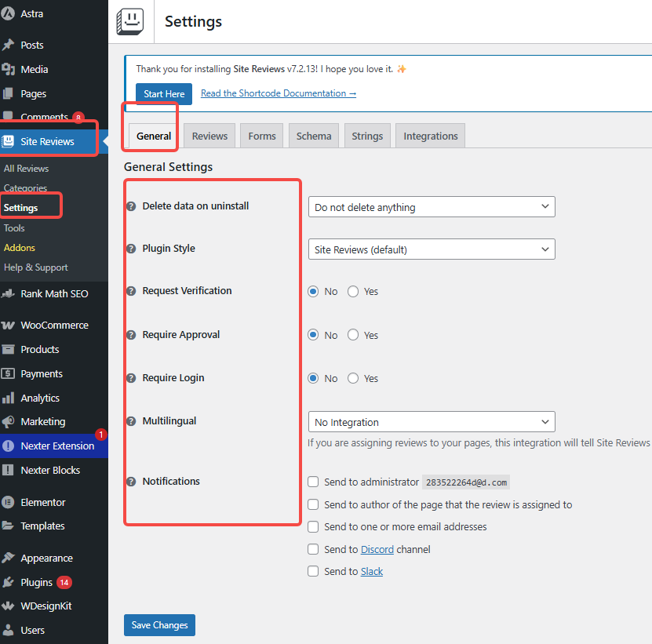Open All Reviews submenu item
This screenshot has height=644, width=652.
click(x=27, y=169)
